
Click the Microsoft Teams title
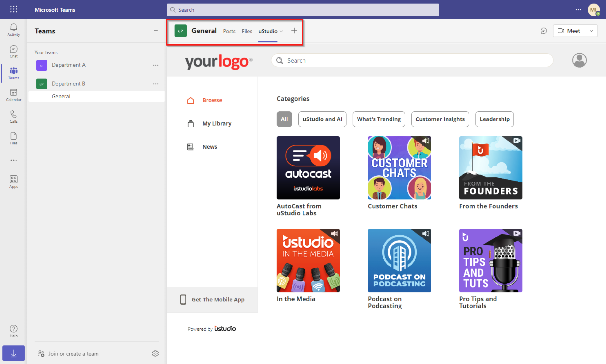55,10
